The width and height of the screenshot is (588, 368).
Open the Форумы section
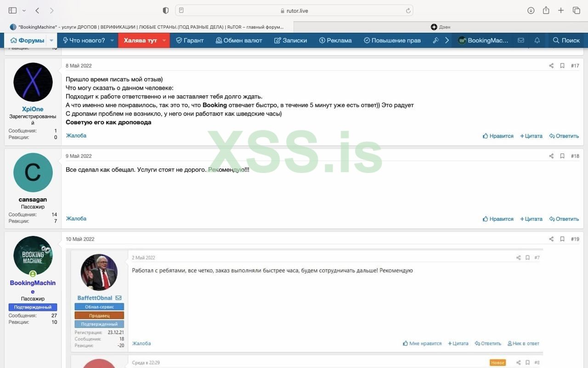click(x=27, y=40)
